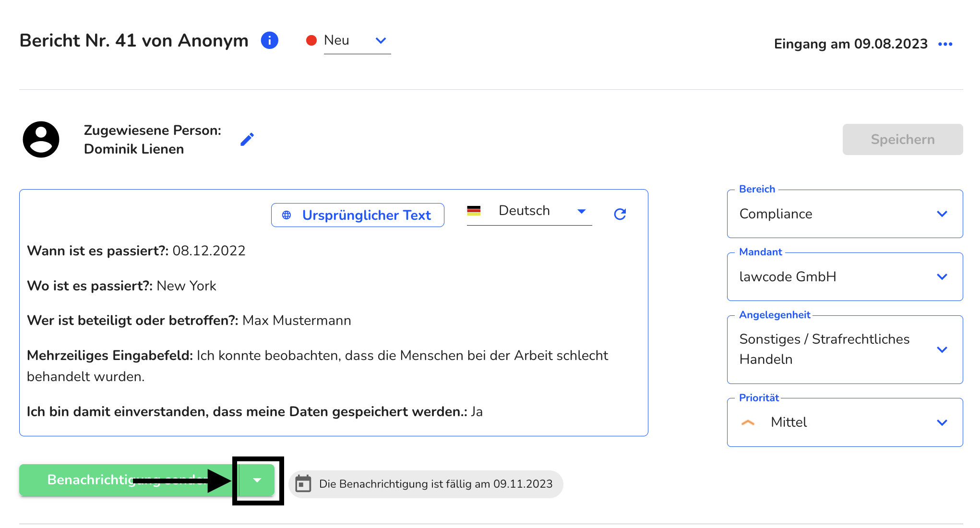The height and width of the screenshot is (528, 980).
Task: Open the report info icon
Action: pos(270,40)
